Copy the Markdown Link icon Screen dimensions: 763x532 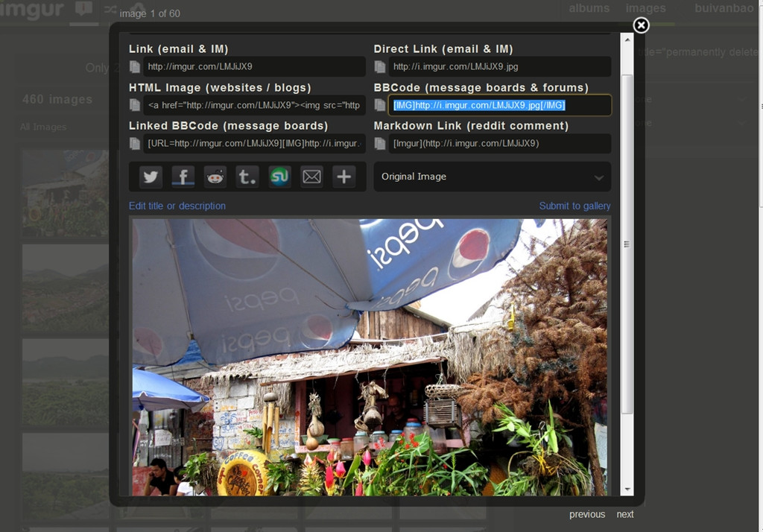pos(380,144)
